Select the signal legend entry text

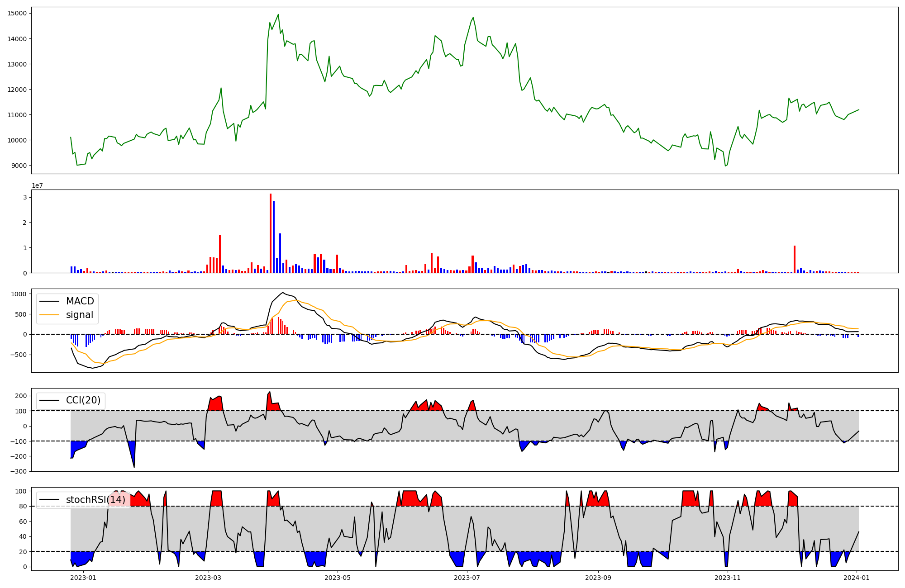click(79, 315)
